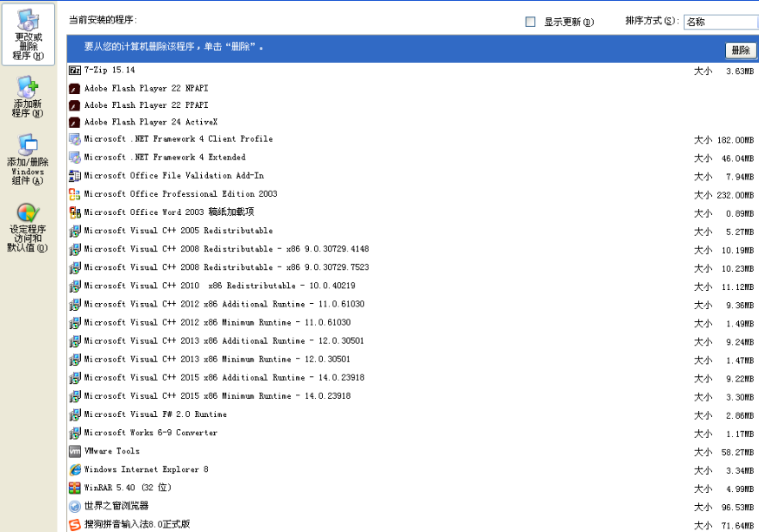Click the Visual C++ 2008 9.0.30729.4148 icon
The height and width of the screenshot is (532, 759).
pos(75,250)
